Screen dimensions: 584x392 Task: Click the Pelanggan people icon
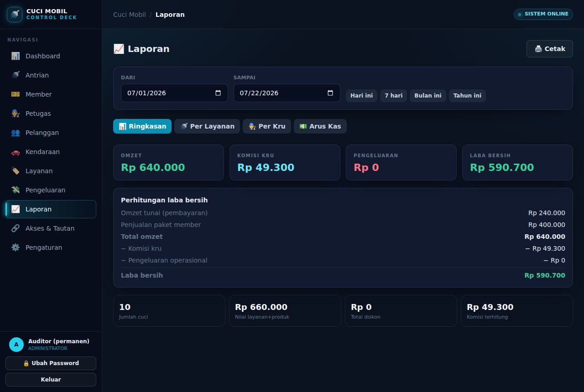[x=16, y=133]
